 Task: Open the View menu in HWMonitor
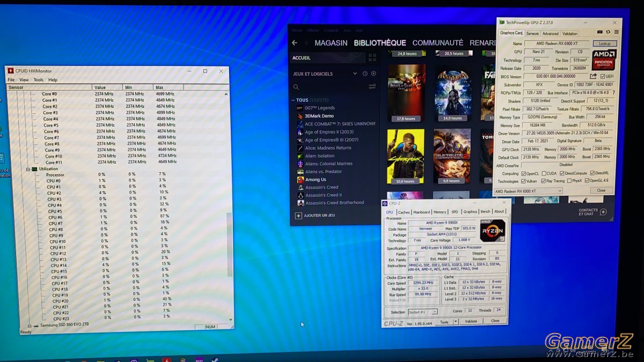(24, 80)
